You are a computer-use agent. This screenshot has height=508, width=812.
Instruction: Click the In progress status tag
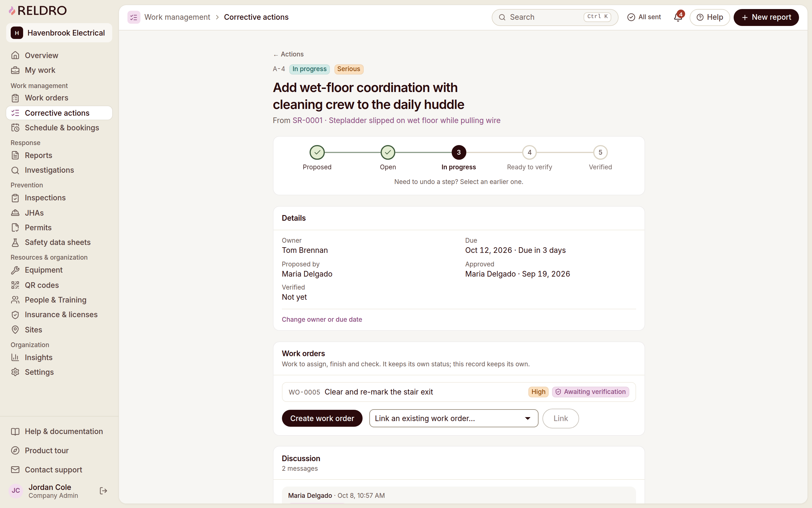(309, 69)
